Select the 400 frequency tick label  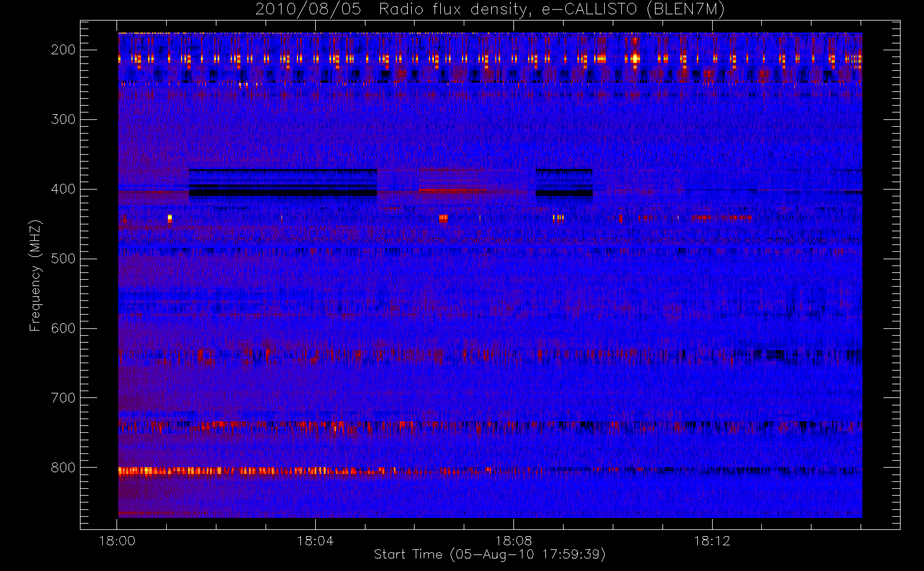[x=63, y=189]
